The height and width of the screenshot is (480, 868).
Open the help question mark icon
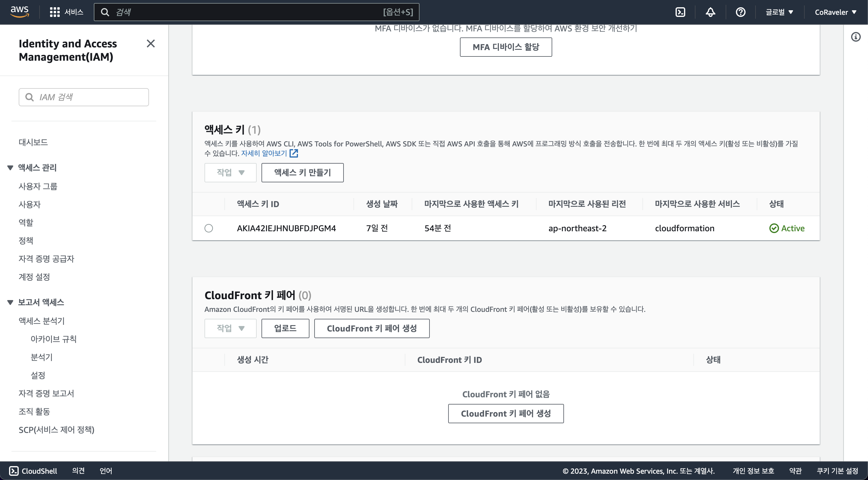tap(740, 12)
